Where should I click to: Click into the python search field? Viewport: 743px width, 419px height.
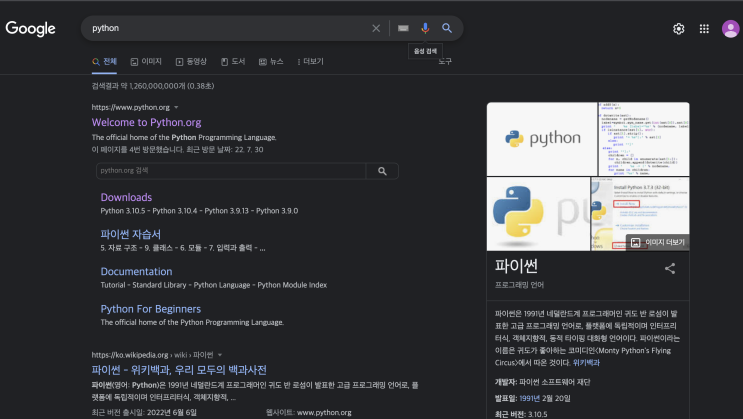pos(227,28)
